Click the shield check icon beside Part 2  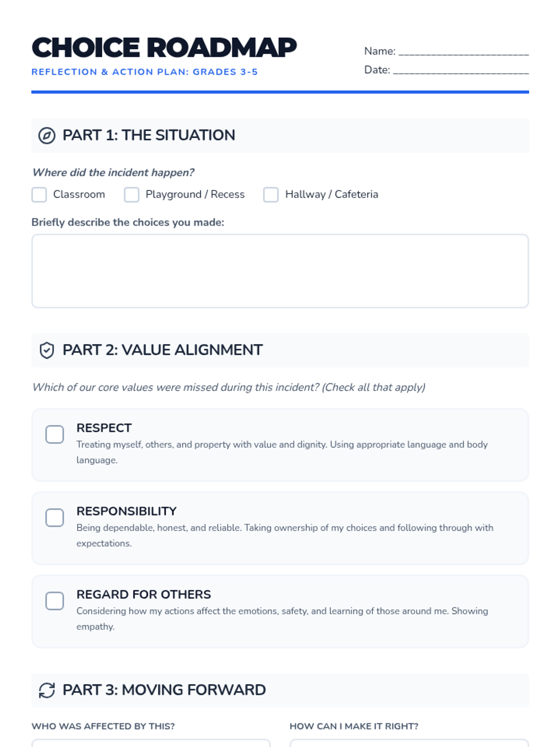[x=47, y=350]
